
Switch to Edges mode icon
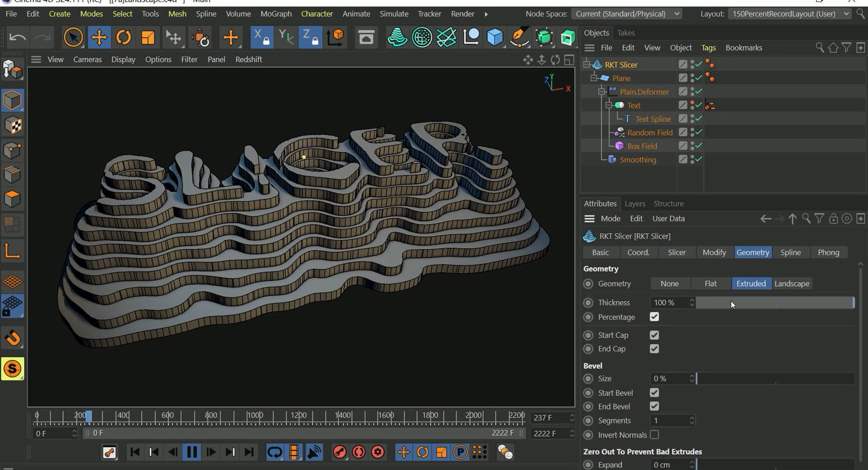[12, 174]
